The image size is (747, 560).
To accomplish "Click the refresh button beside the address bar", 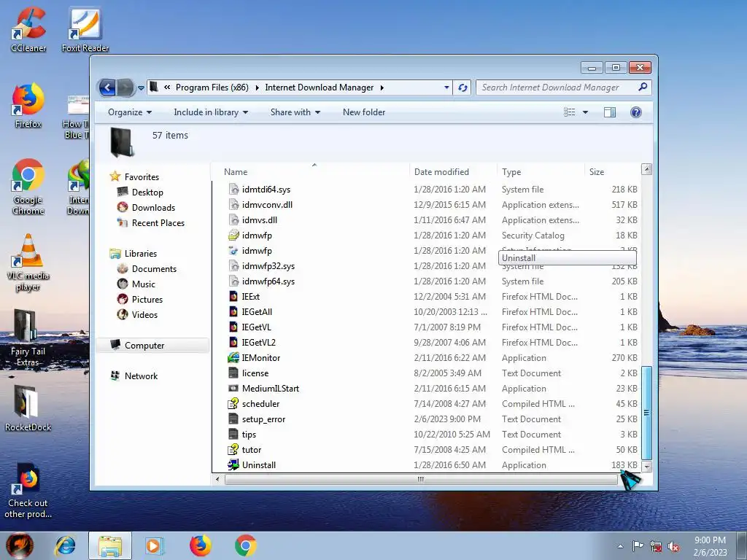I will pyautogui.click(x=462, y=87).
